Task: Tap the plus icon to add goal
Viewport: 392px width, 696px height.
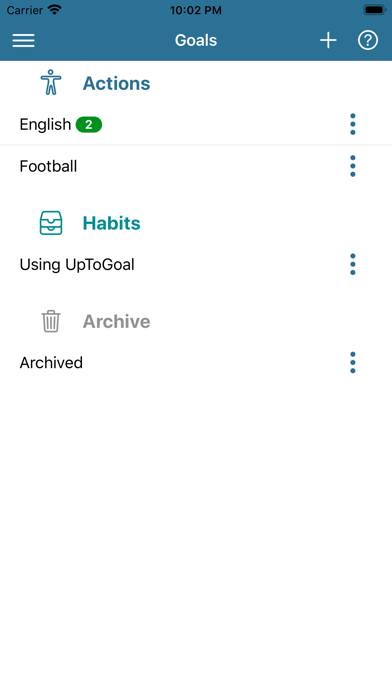Action: [328, 40]
